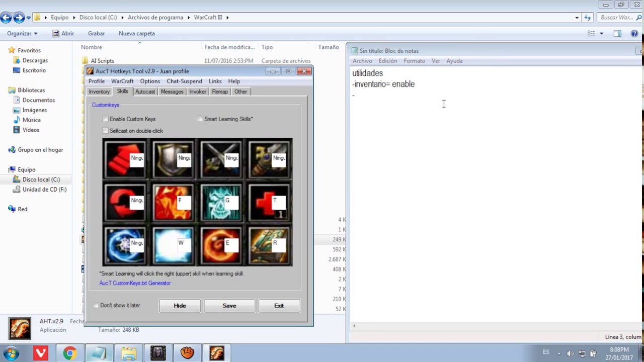Open the Warcraft III taskbar icon
644x362 pixels.
157,353
